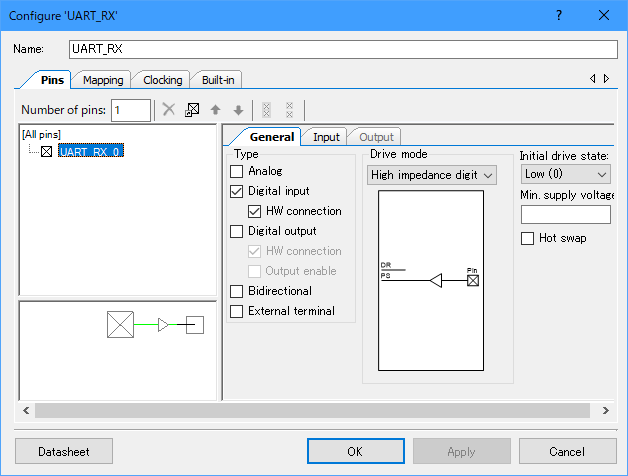Click the move pin down arrow
Screen dimensions: 628x476
pos(238,110)
